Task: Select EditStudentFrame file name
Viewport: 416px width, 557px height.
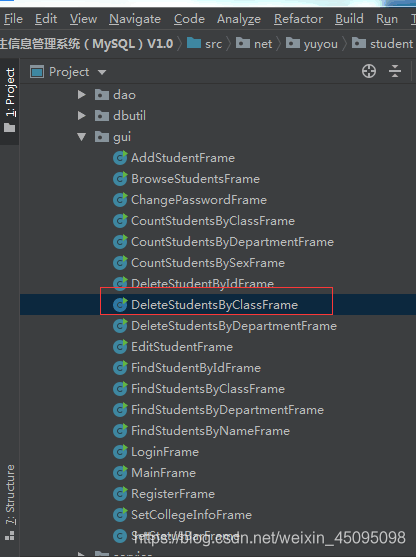Action: pos(182,347)
